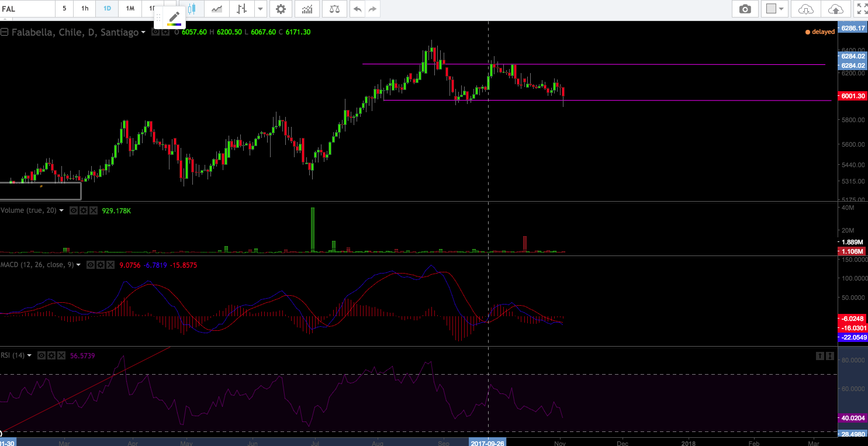Take a chart snapshot with camera icon
The height and width of the screenshot is (446, 868).
745,9
